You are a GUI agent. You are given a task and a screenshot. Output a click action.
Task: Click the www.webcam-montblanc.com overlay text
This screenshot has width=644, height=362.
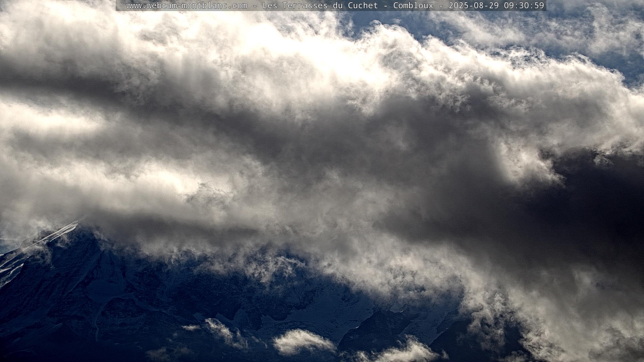(x=187, y=6)
